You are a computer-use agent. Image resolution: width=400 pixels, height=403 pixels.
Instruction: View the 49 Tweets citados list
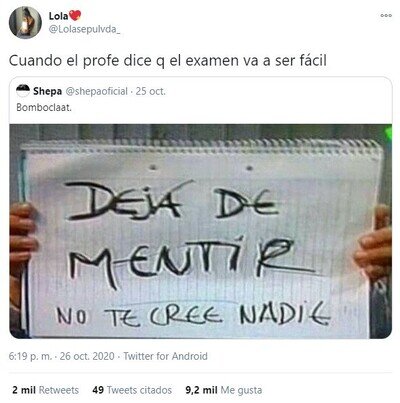(132, 390)
